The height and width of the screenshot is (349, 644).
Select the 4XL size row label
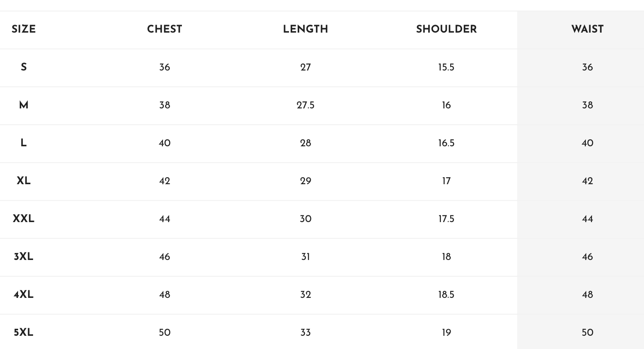pos(24,295)
